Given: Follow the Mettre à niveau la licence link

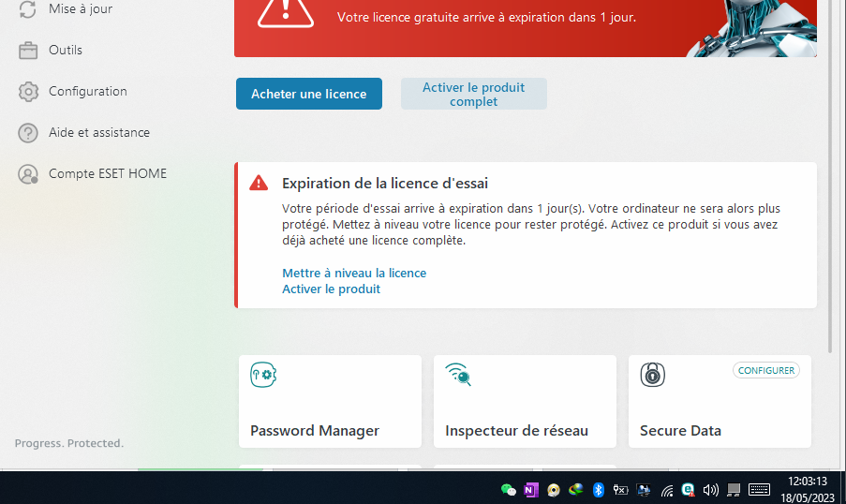Looking at the screenshot, I should click(354, 273).
